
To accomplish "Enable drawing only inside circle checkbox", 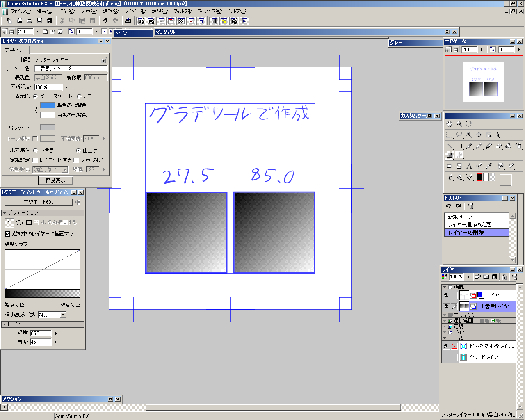I will click(x=29, y=222).
